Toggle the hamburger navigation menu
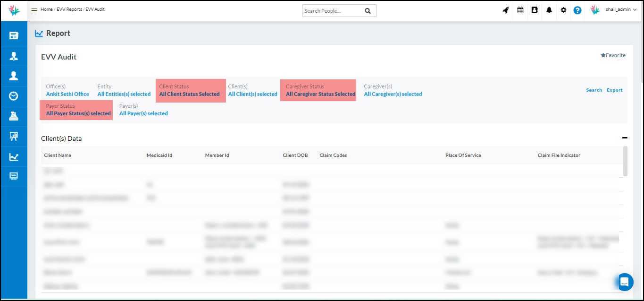This screenshot has height=301, width=644. click(x=34, y=10)
